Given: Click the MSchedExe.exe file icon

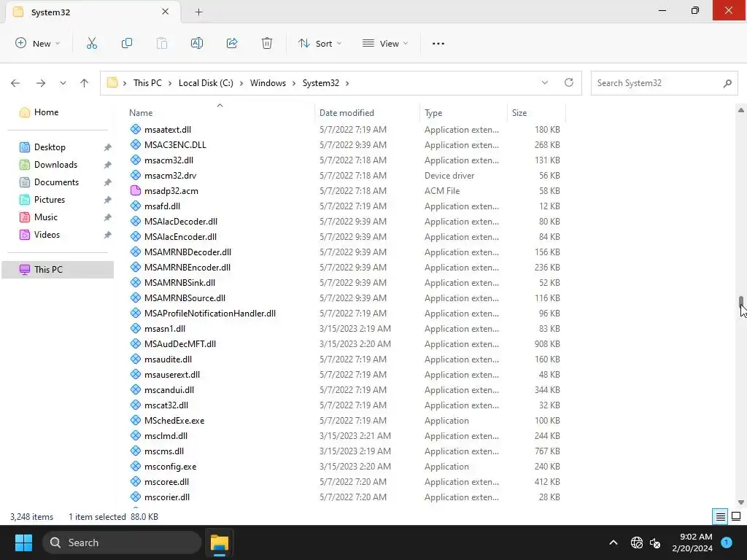Looking at the screenshot, I should [135, 421].
